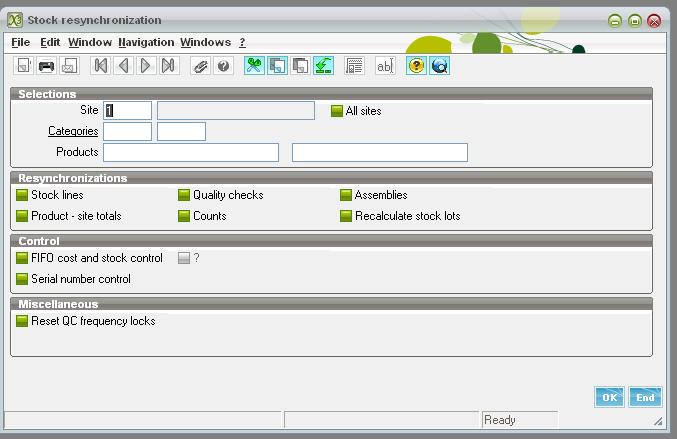Toggle the Assemblies checkbox
Viewport: 677px width, 439px height.
346,195
